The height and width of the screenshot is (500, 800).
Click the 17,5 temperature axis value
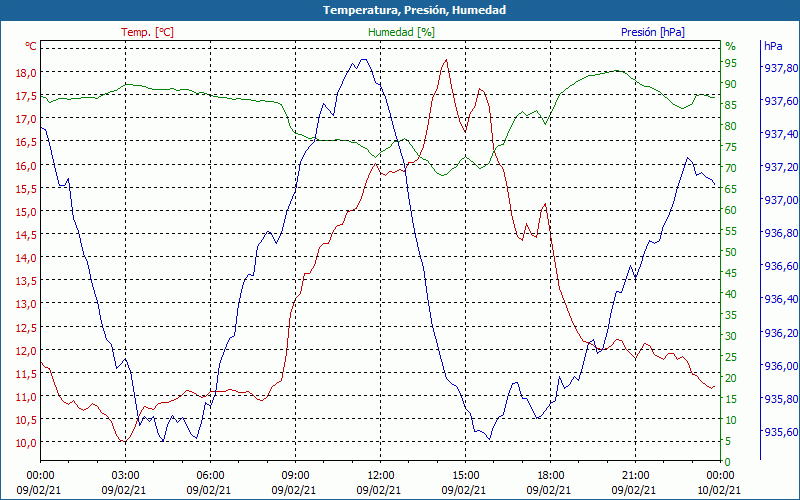(27, 96)
